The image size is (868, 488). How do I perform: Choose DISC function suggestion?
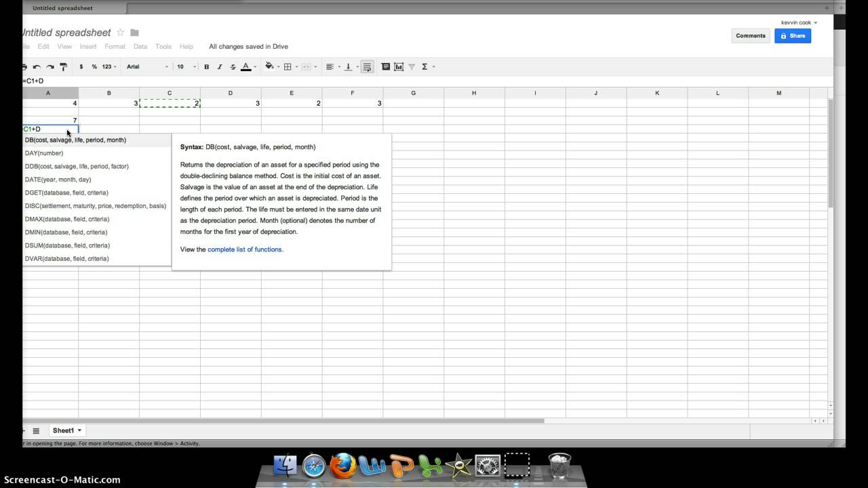pos(96,206)
